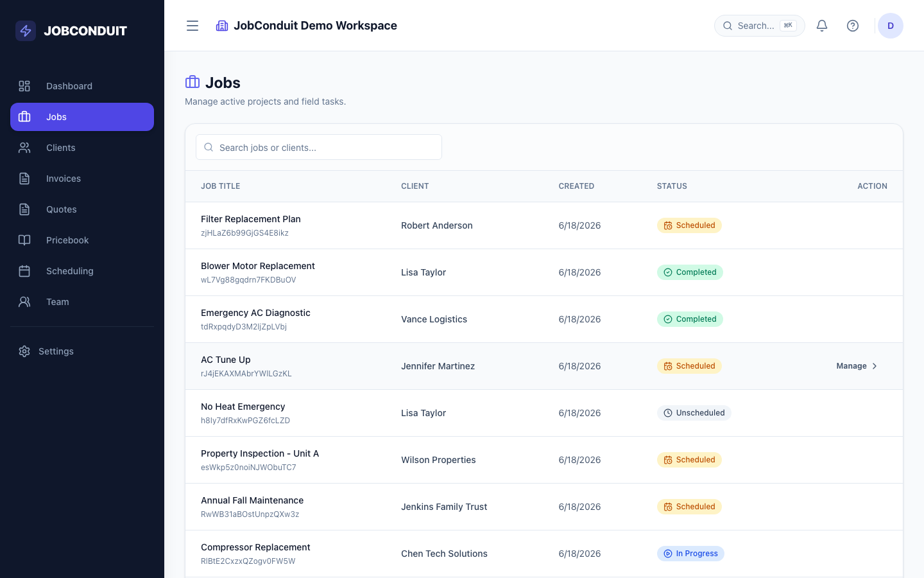This screenshot has height=578, width=924.
Task: Click the CREATED column header
Action: [x=576, y=186]
